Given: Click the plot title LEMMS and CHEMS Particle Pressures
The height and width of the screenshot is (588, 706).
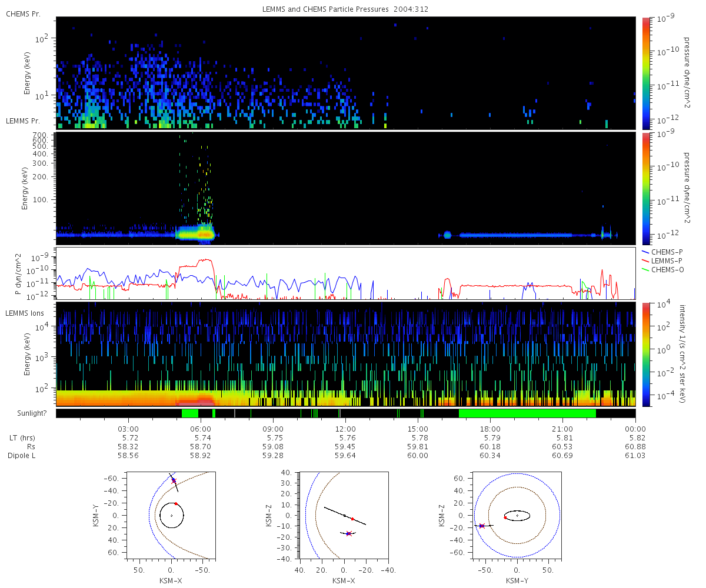Looking at the screenshot, I should [351, 10].
